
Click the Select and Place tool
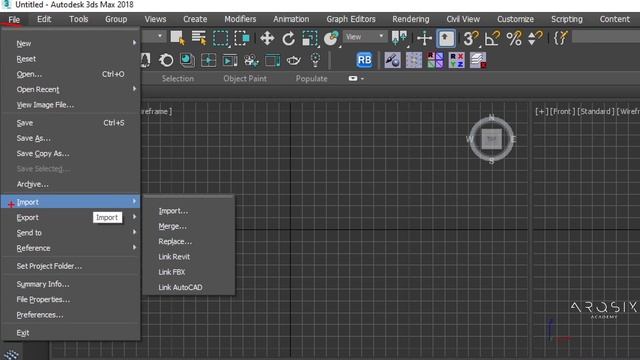[x=331, y=38]
